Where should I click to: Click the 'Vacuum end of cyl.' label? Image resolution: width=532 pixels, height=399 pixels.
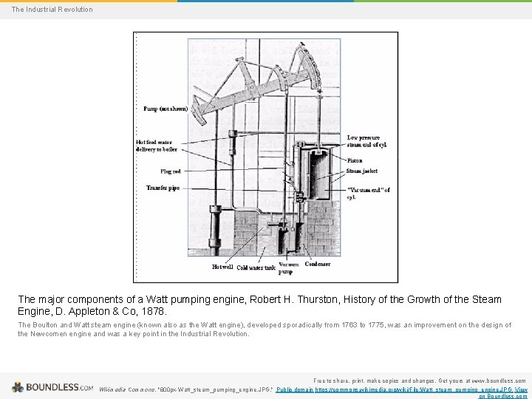pos(368,194)
